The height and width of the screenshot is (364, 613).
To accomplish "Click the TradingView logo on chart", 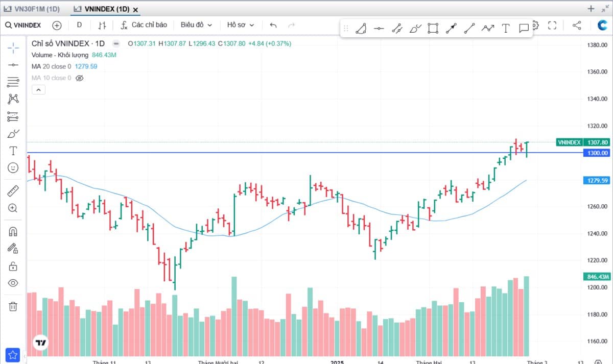I will pos(41,343).
